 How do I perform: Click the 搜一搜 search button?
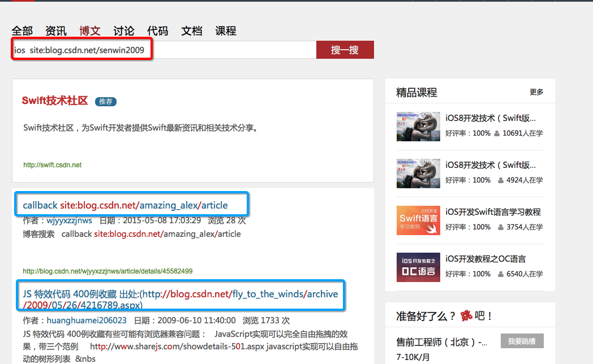(x=345, y=50)
